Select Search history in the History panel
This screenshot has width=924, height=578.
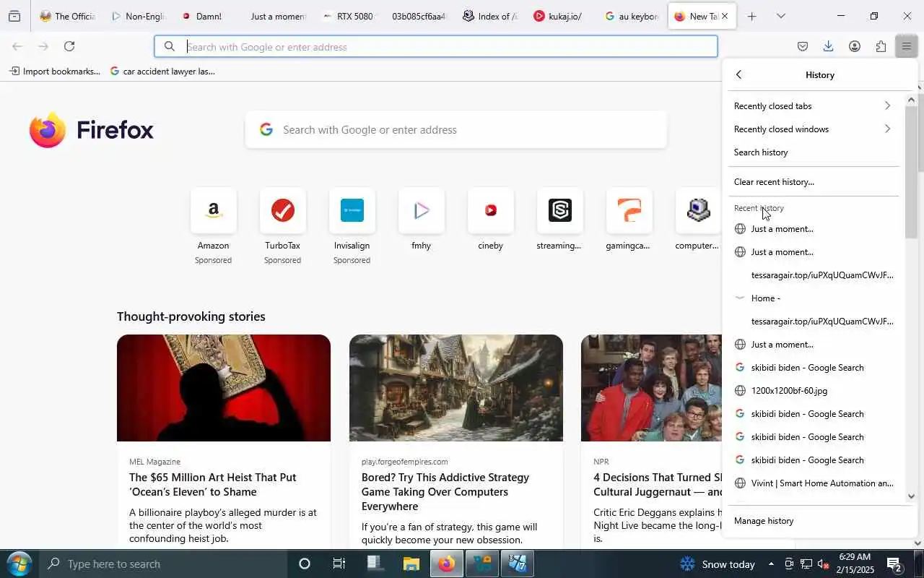[x=813, y=152]
